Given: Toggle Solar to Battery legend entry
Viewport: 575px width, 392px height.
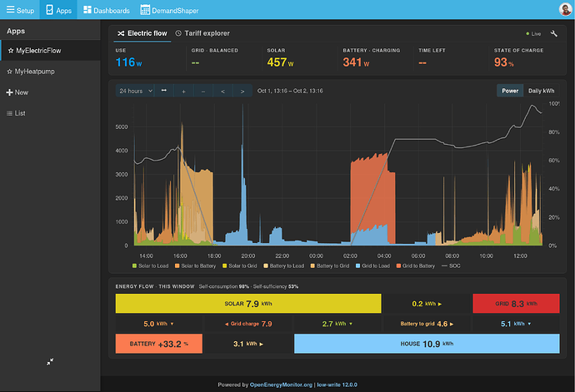Looking at the screenshot, I should tap(196, 266).
